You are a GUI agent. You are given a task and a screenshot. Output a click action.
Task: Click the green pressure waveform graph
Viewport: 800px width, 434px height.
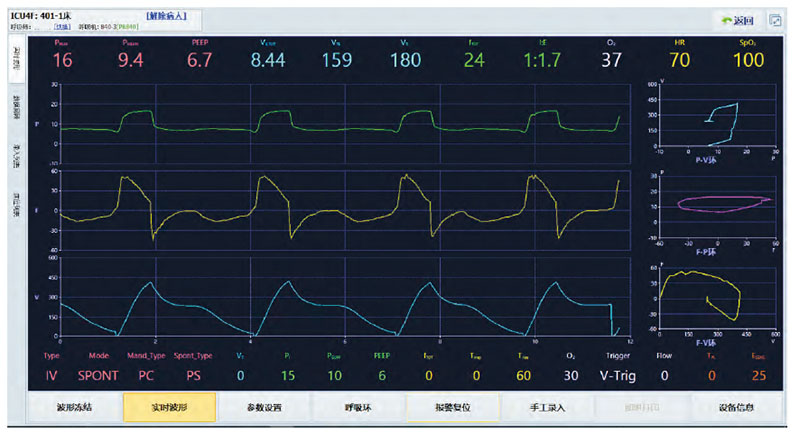pos(345,123)
